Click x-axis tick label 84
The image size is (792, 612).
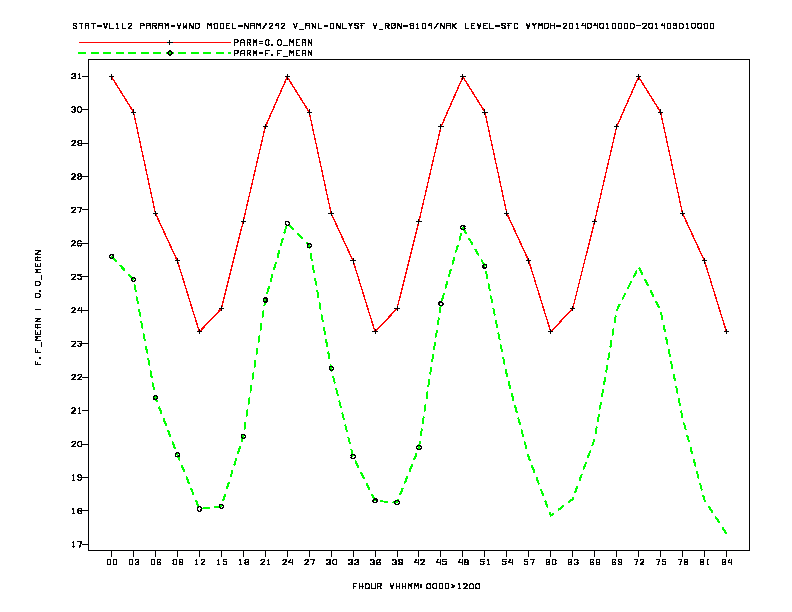point(726,562)
